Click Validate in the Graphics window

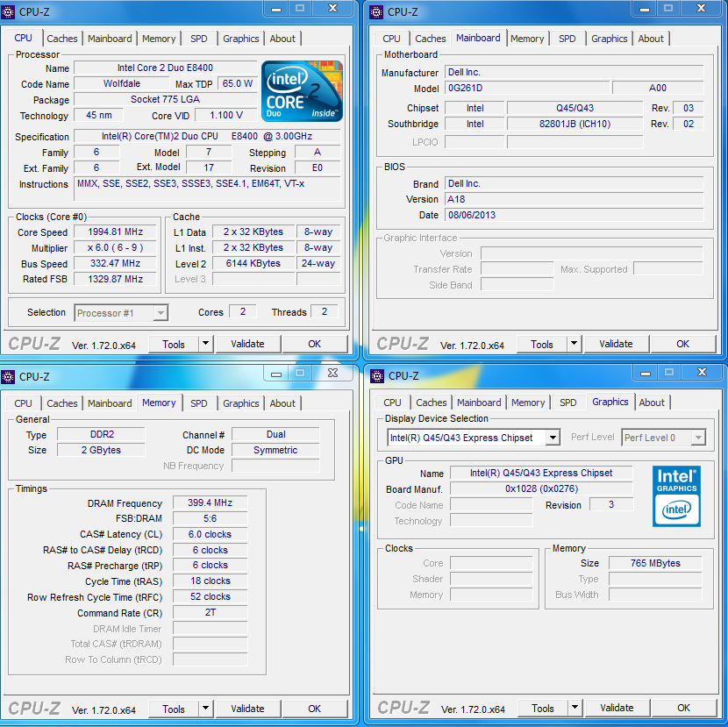point(617,708)
